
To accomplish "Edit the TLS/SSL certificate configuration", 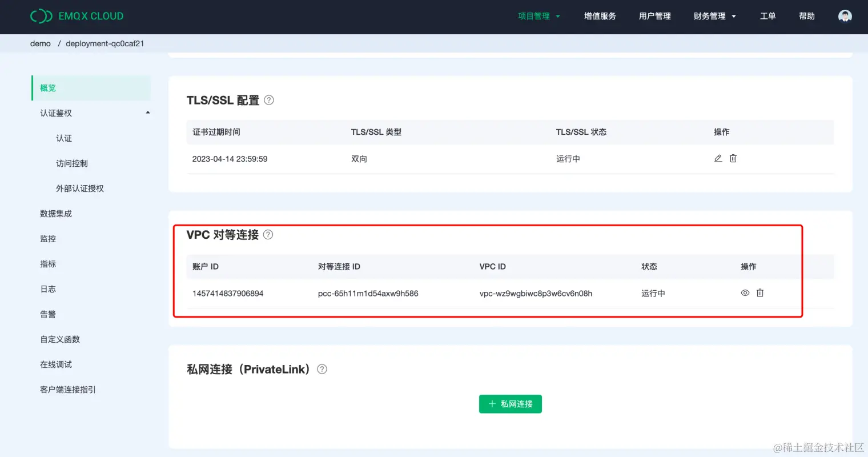I will point(718,158).
